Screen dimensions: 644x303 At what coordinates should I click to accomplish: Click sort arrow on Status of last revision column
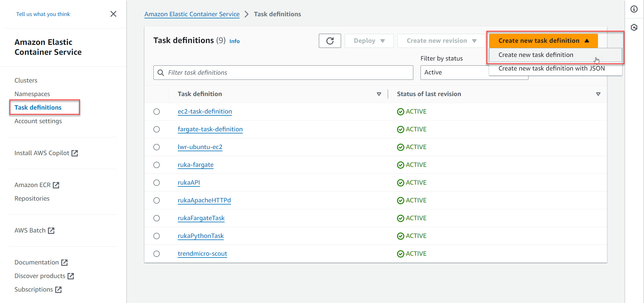click(x=598, y=94)
